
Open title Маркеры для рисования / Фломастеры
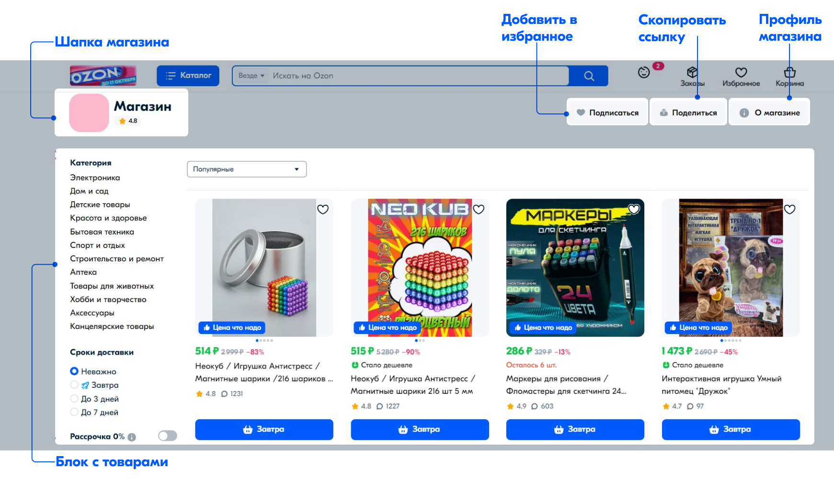click(x=566, y=385)
